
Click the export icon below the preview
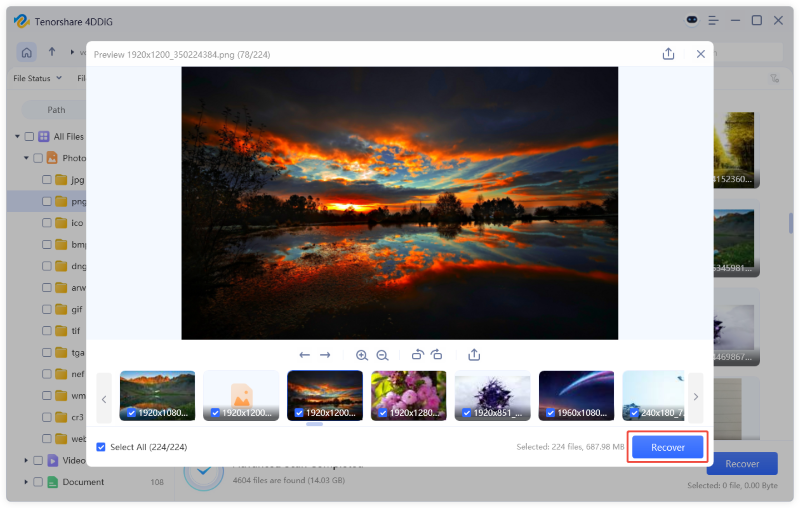coord(474,355)
